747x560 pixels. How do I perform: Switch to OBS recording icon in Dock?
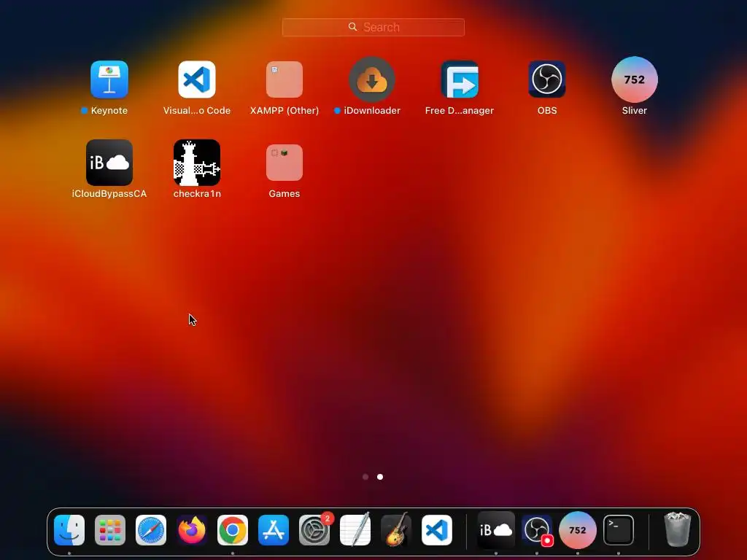pos(537,529)
